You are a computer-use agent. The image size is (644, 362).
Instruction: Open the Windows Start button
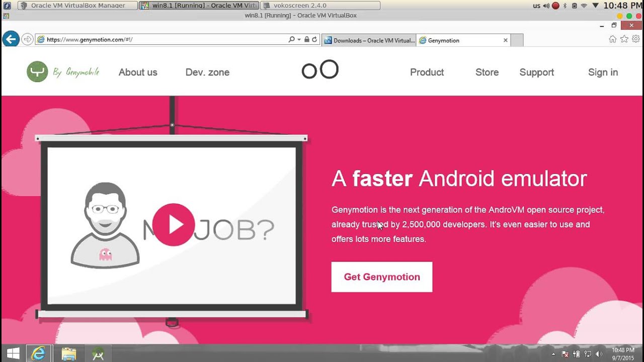point(13,353)
